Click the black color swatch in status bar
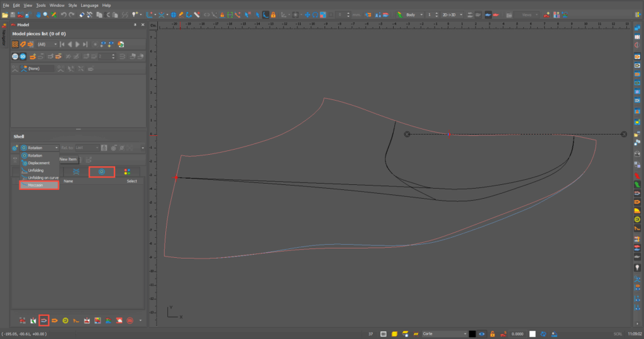 [472, 333]
